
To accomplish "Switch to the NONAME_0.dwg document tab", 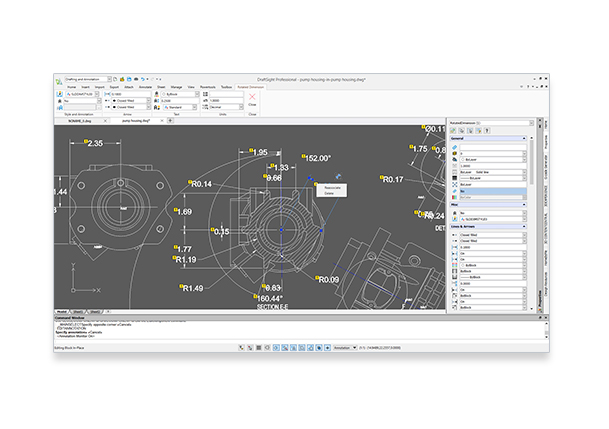I will click(x=80, y=121).
